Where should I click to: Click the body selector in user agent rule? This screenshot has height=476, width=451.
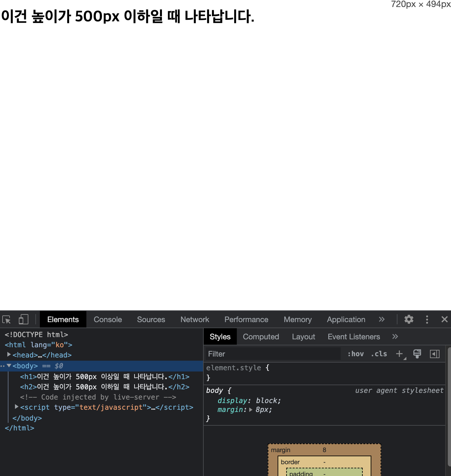point(215,390)
